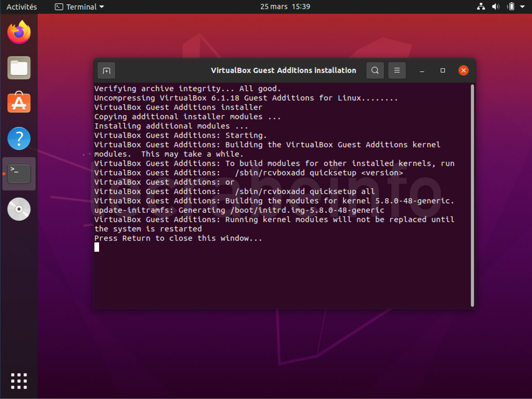The height and width of the screenshot is (399, 532).
Task: Open the mounted CD disc icon
Action: (x=19, y=209)
